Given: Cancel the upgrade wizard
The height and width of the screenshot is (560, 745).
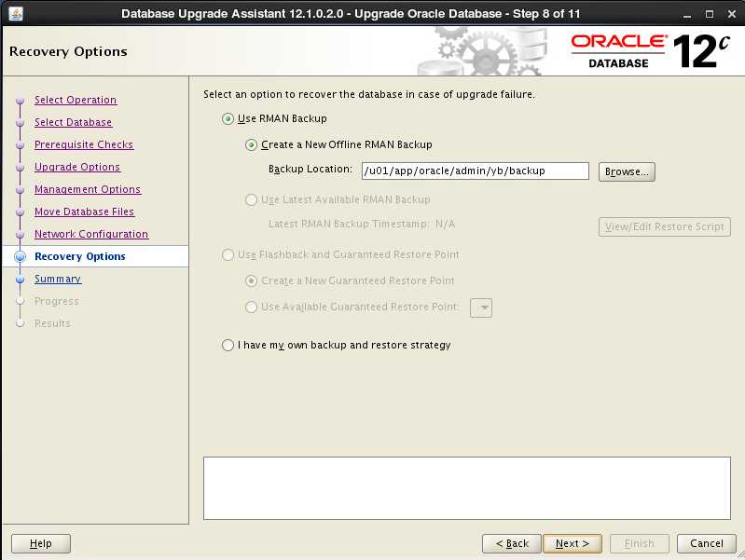Looking at the screenshot, I should pos(707,543).
